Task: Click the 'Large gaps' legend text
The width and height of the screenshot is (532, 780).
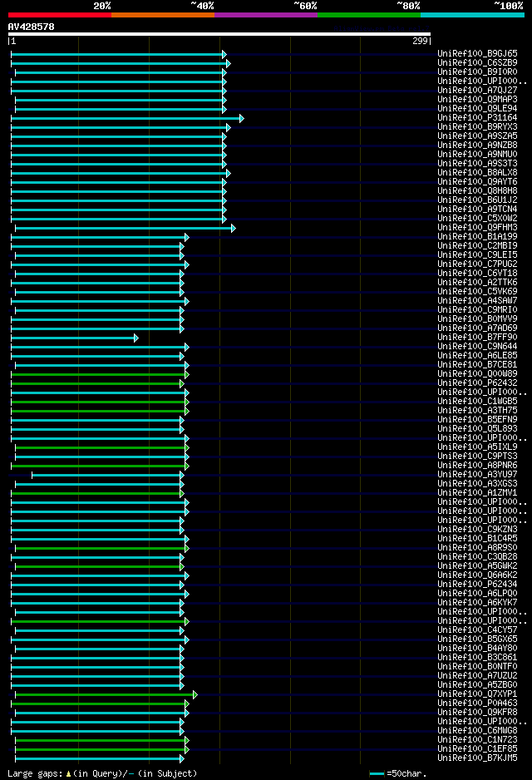Action: pos(102,773)
